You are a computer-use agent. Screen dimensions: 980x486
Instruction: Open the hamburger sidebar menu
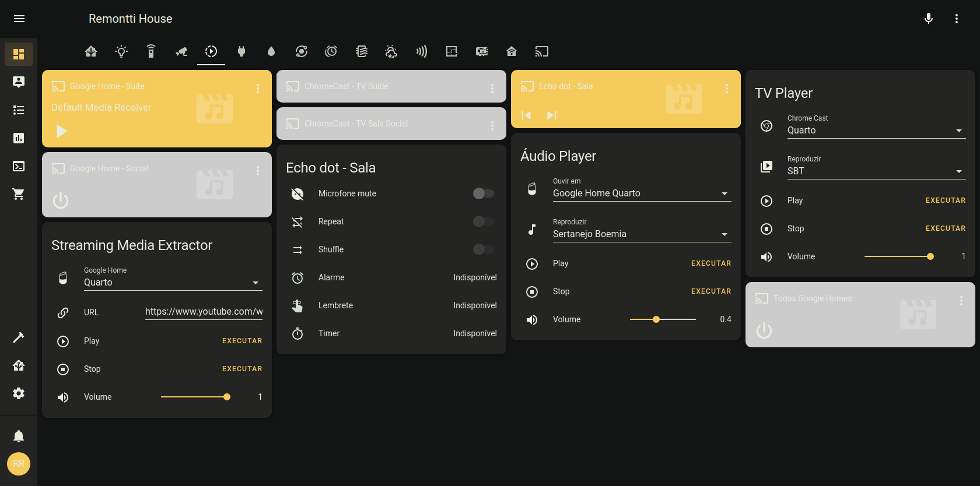[19, 19]
